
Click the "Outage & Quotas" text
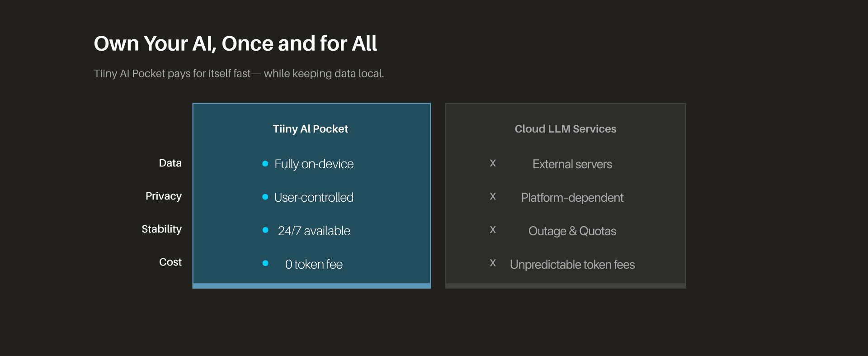572,231
